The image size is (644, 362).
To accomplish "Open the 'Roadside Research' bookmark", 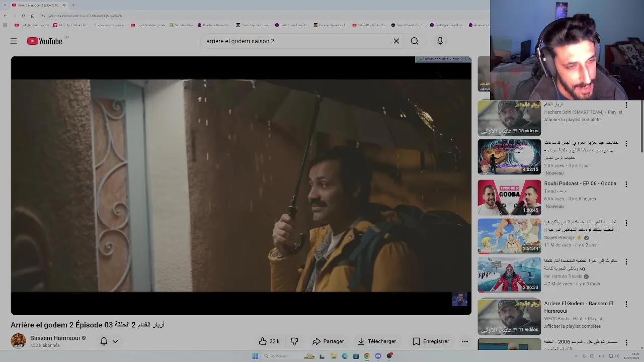I will pyautogui.click(x=214, y=25).
